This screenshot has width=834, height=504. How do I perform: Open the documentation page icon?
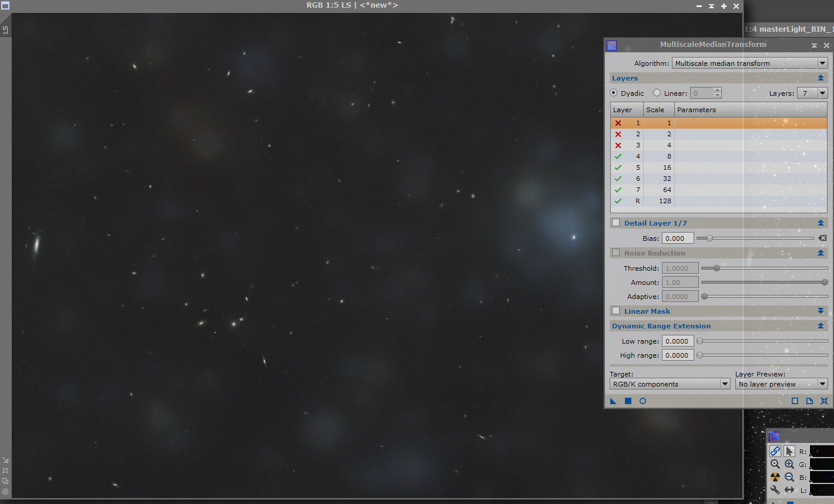pyautogui.click(x=809, y=401)
